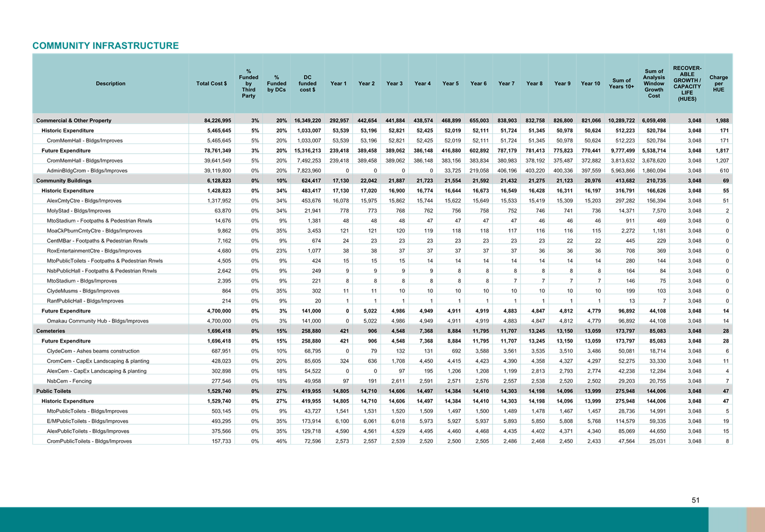This screenshot has width=765, height=532.
Task: Click NsbPublicHall - Footpaths & Pedestrian Rnwls
Action: [x=102, y=271]
